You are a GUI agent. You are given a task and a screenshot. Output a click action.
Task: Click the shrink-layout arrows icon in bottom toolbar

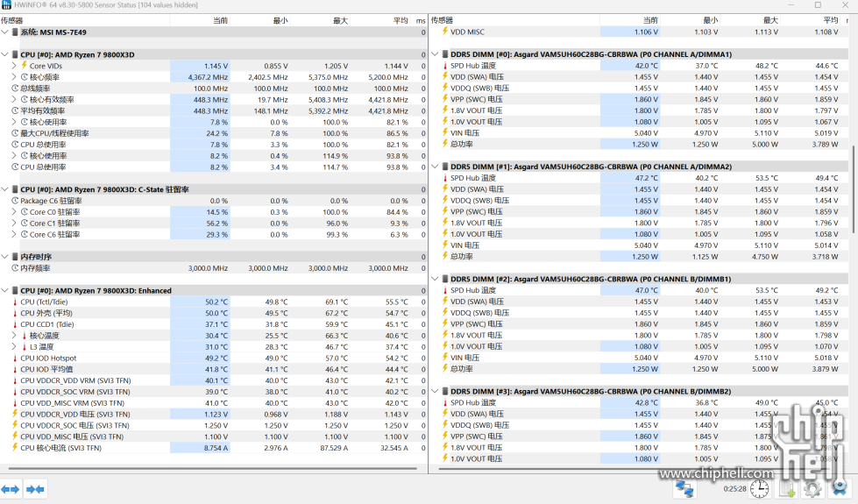(x=35, y=489)
